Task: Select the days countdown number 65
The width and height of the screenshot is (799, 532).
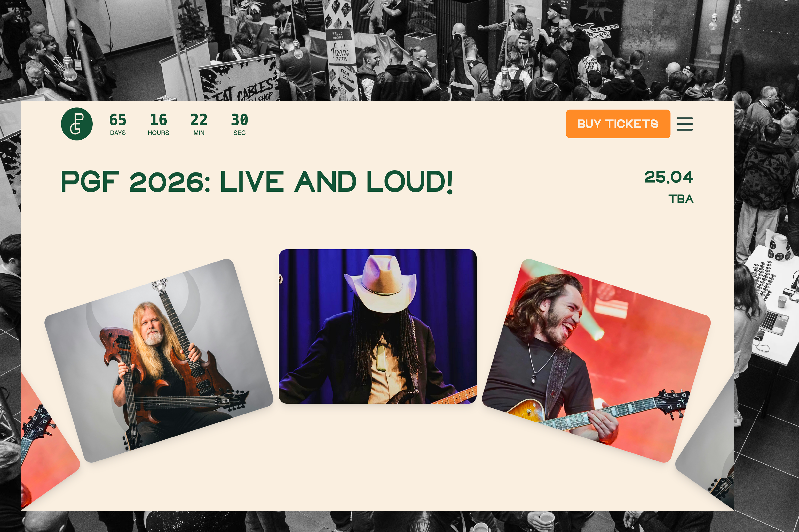Action: pyautogui.click(x=118, y=120)
